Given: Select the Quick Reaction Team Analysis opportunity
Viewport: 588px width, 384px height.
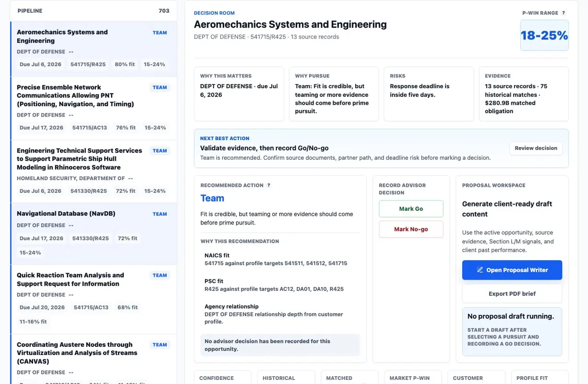Looking at the screenshot, I should pos(94,299).
